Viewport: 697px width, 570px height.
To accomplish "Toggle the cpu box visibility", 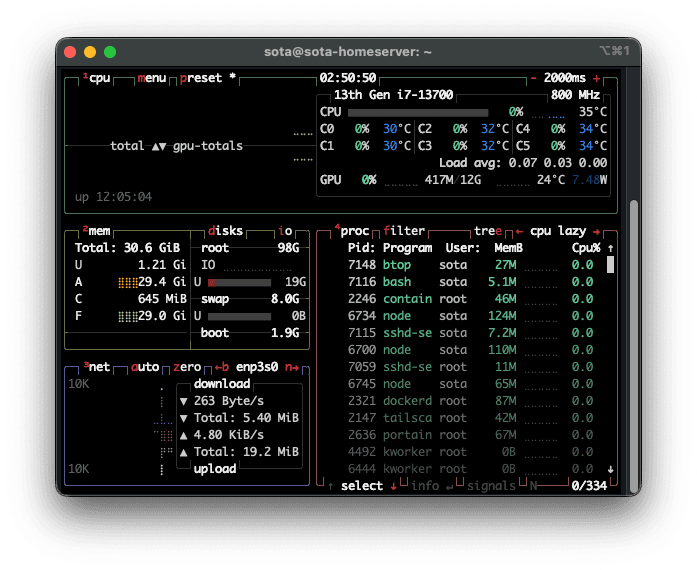I will click(97, 78).
